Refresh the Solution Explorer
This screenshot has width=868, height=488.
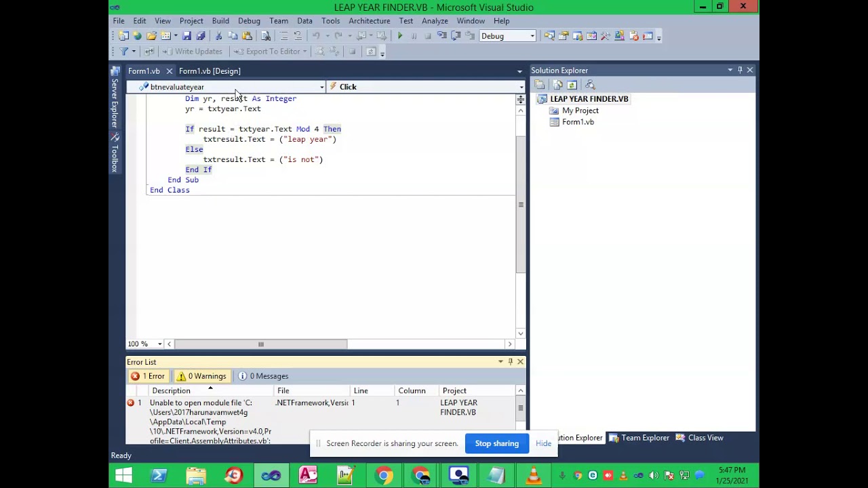click(572, 85)
